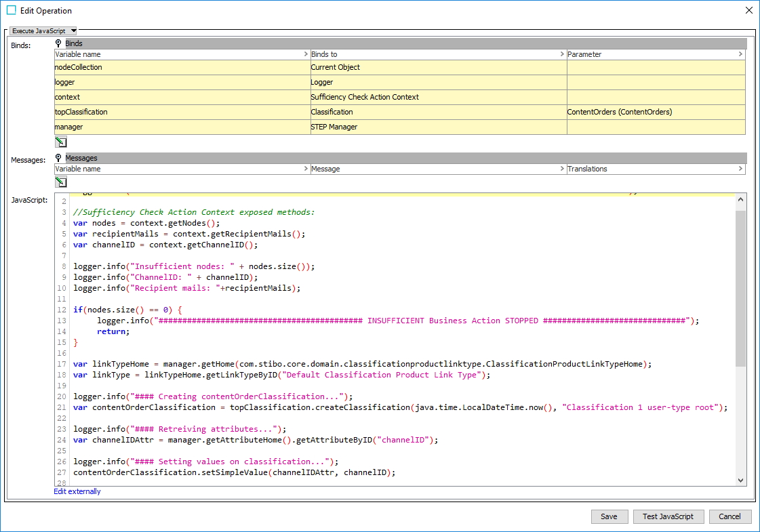The height and width of the screenshot is (532, 760).
Task: Click the pin icon beside Binds header
Action: [x=59, y=43]
